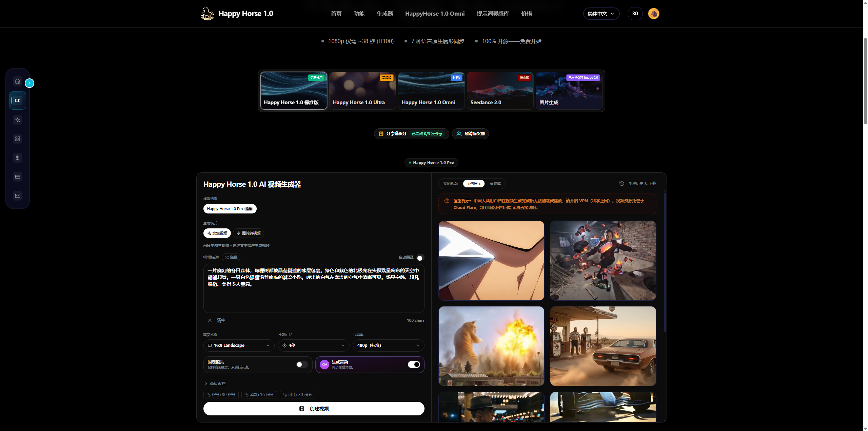Switch to the 示例展示 tab
Viewport: 868px width, 431px height.
474,184
